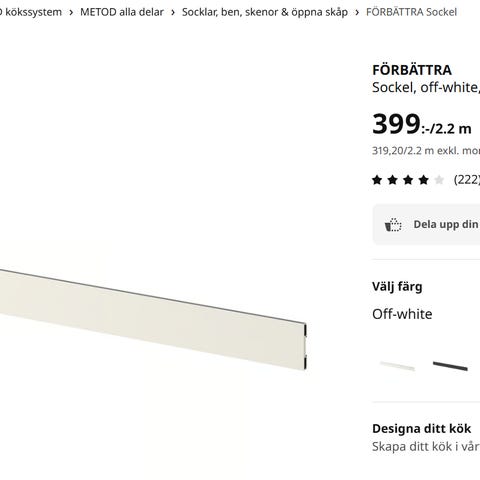Image resolution: width=480 pixels, height=480 pixels.
Task: Click the FÖRBÄTTRA product title
Action: click(x=412, y=70)
